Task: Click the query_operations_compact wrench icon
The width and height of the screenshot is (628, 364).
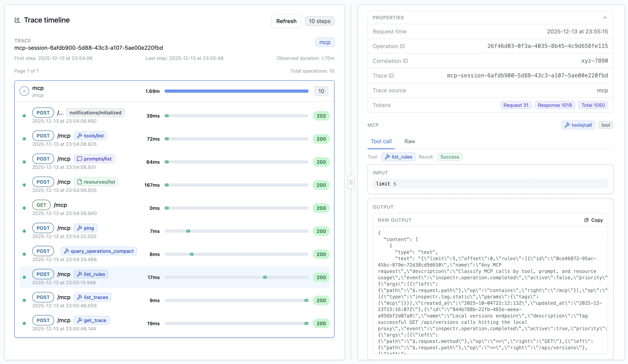Action: pos(66,251)
